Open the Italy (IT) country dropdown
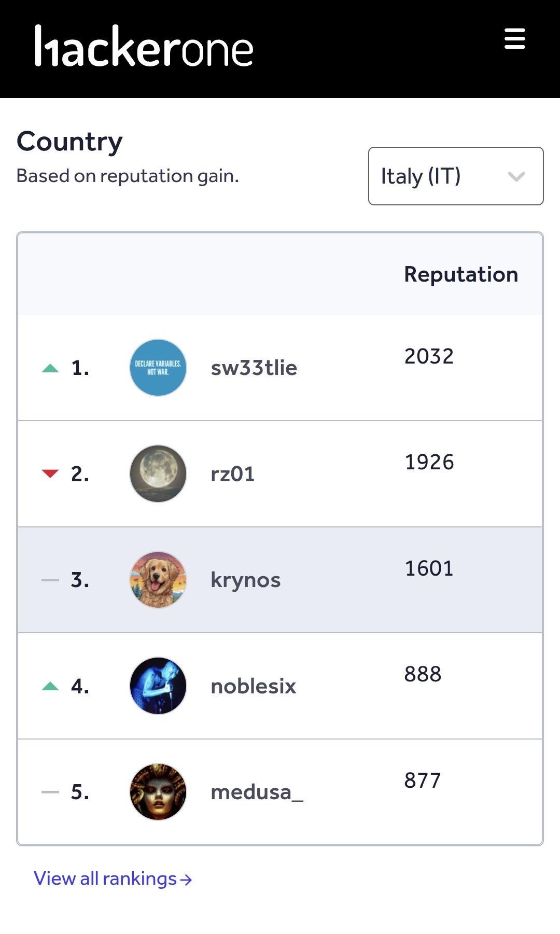The height and width of the screenshot is (934, 560). point(455,176)
